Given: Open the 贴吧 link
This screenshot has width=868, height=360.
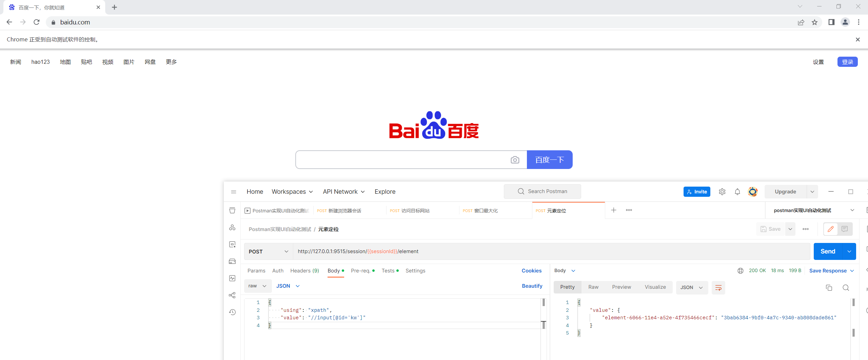Looking at the screenshot, I should pos(86,62).
